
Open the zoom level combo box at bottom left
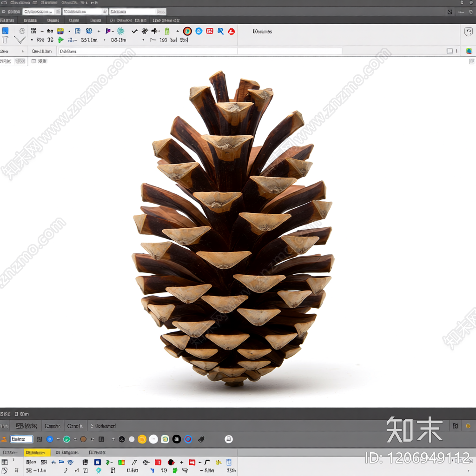pyautogui.click(x=9, y=452)
